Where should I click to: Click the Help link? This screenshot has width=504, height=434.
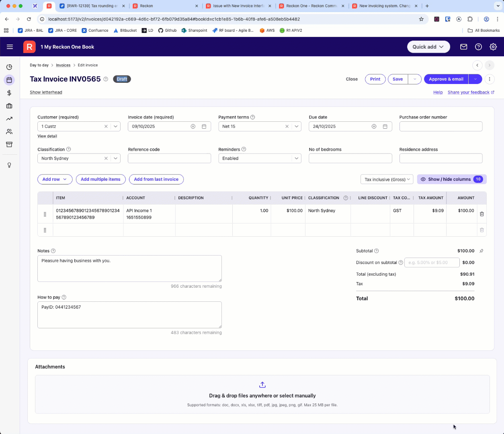(x=438, y=92)
